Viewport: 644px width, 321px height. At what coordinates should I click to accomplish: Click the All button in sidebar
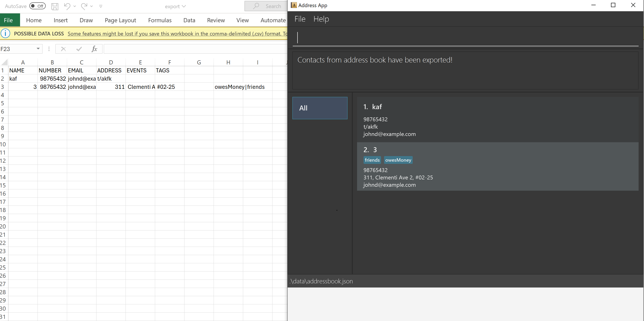coord(320,108)
